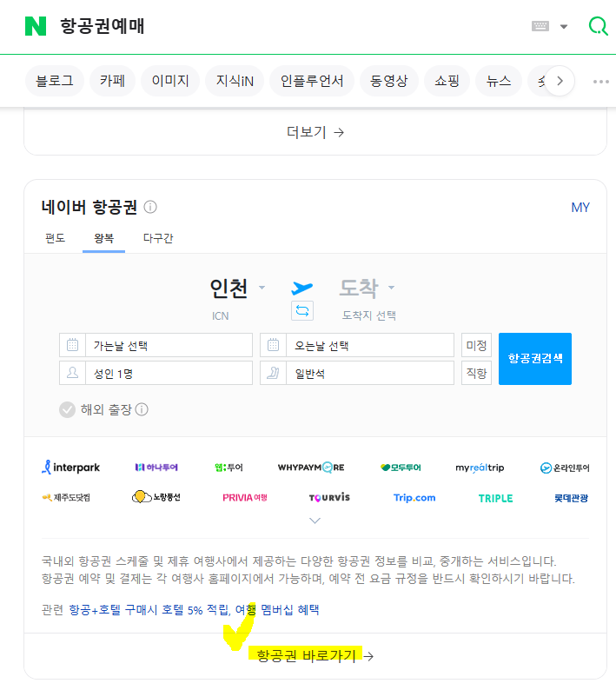Select the 이미지 tab
The image size is (616, 690).
pos(170,81)
